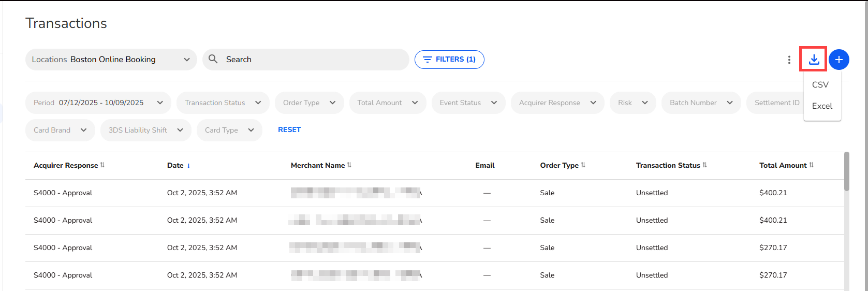Click the vertical table scrollbar
The image size is (868, 291).
tap(847, 172)
